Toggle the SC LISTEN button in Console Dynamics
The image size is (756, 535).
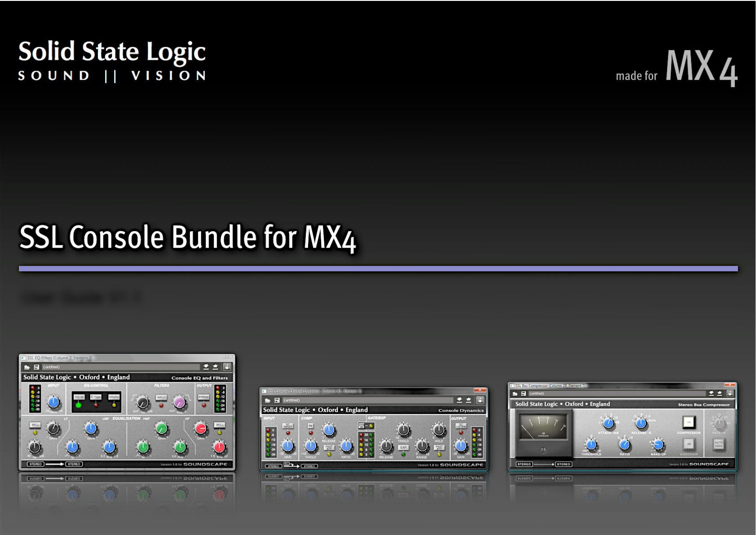click(x=461, y=425)
